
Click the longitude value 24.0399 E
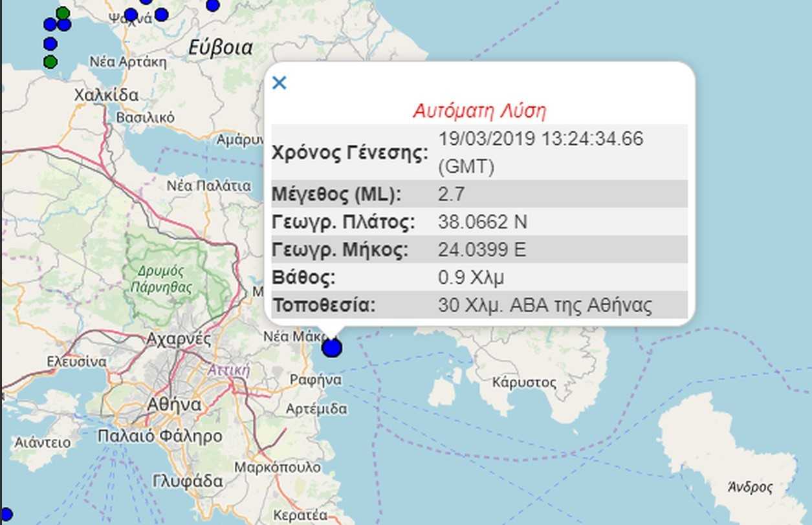481,250
